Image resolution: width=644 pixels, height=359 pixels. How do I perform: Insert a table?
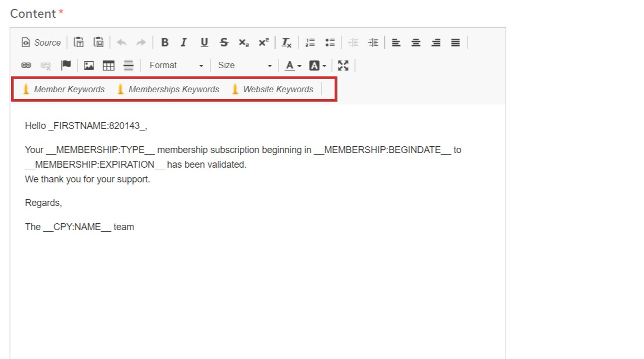click(108, 66)
